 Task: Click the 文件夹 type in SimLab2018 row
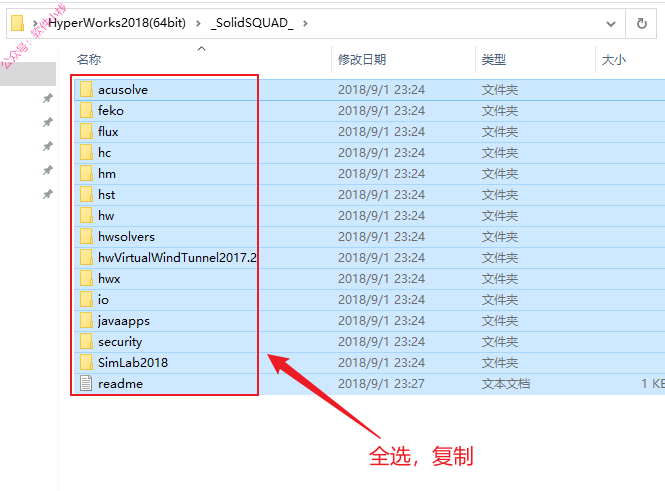tap(500, 362)
